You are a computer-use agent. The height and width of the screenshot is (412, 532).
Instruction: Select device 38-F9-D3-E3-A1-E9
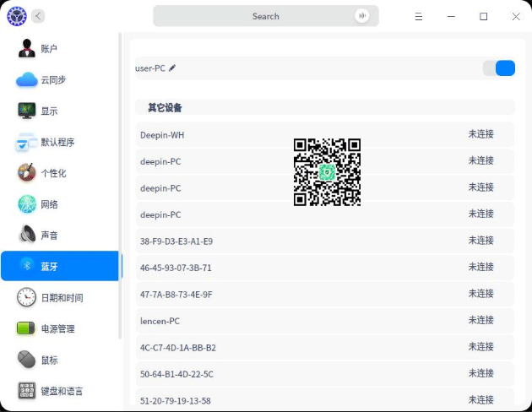coord(325,241)
